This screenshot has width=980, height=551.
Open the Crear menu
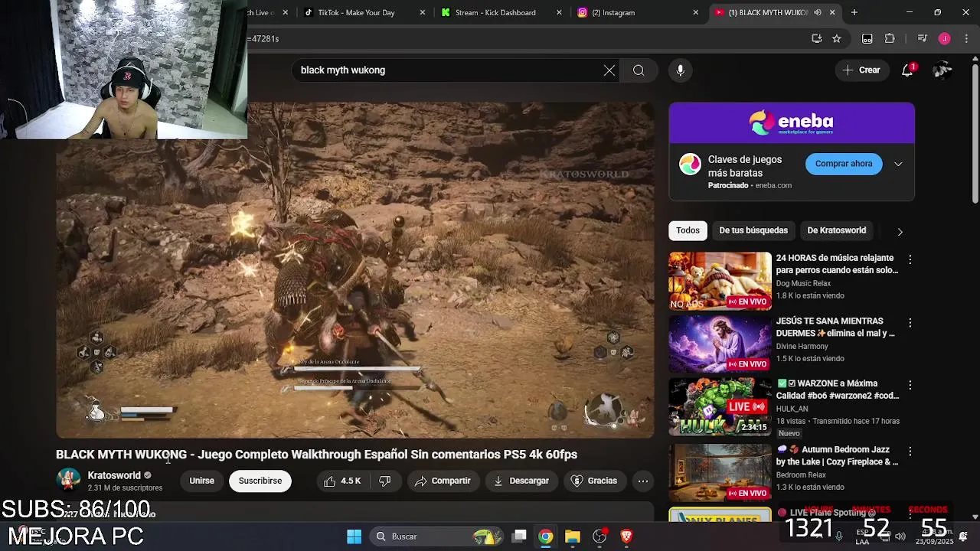click(861, 70)
